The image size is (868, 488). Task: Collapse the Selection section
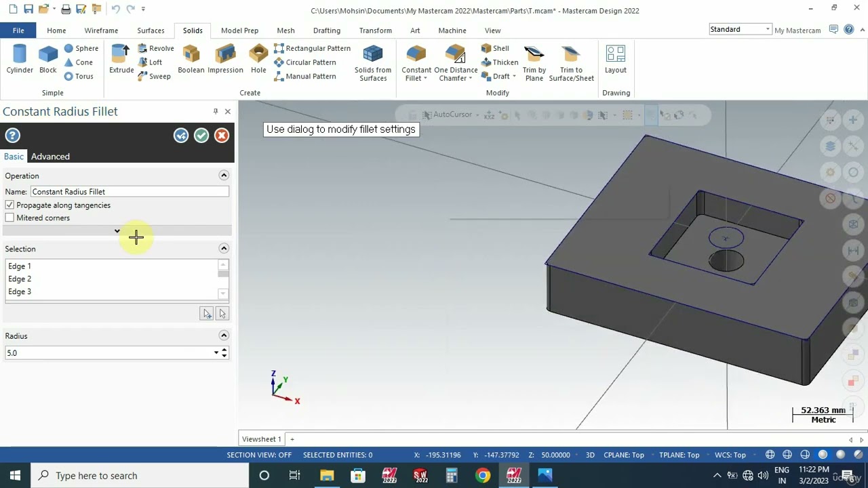click(x=224, y=249)
